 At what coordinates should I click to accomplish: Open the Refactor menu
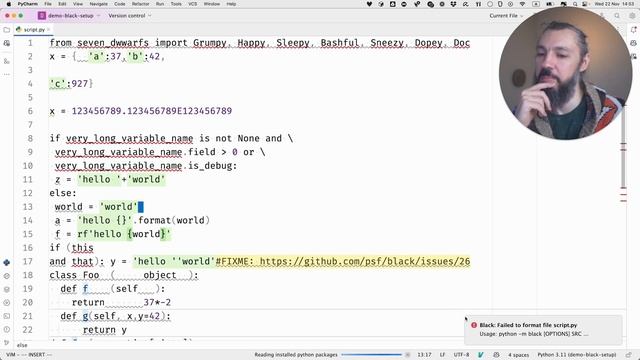coord(140,4)
